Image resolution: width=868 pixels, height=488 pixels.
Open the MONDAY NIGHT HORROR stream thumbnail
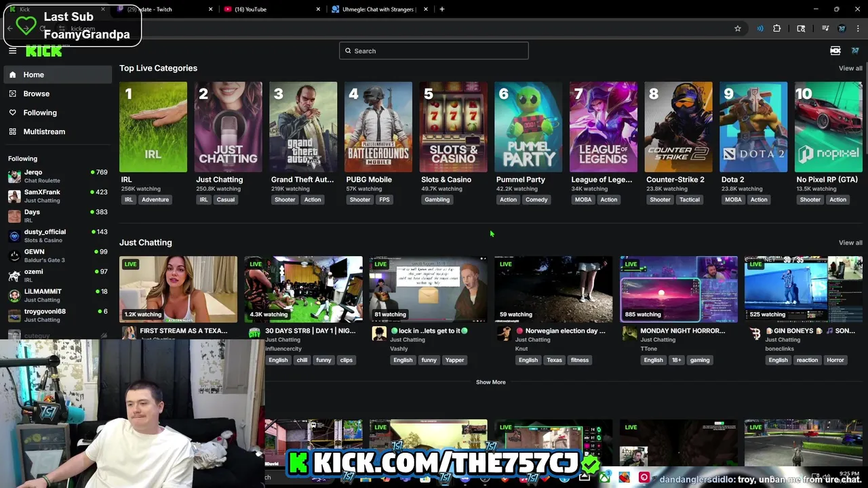pos(679,289)
